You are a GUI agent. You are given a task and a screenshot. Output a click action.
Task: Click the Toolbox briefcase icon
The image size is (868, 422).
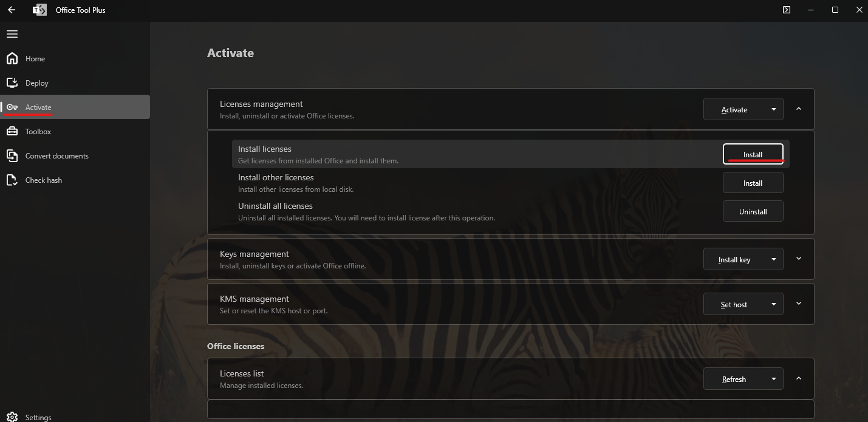[12, 132]
